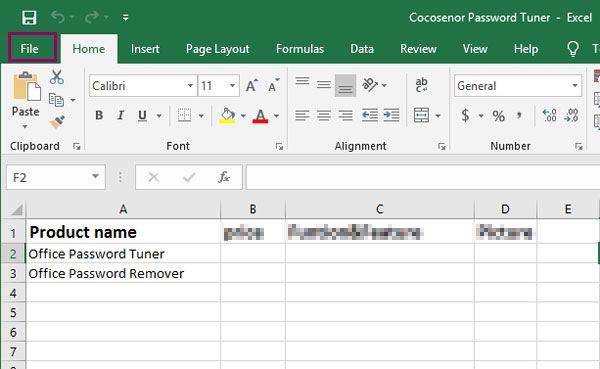Viewport: 600px width, 369px height.
Task: Switch to the Insert tab
Action: click(x=145, y=49)
